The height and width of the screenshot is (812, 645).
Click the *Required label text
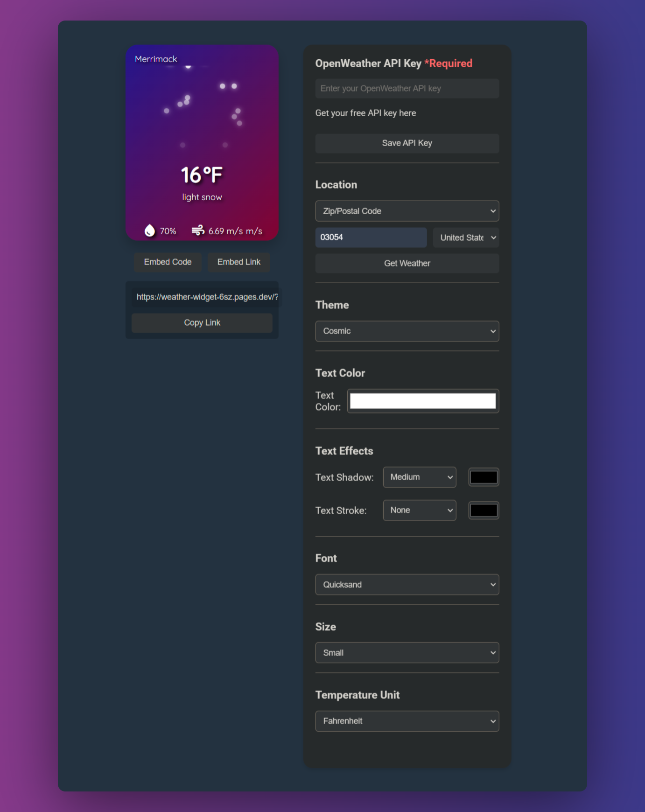pyautogui.click(x=448, y=63)
